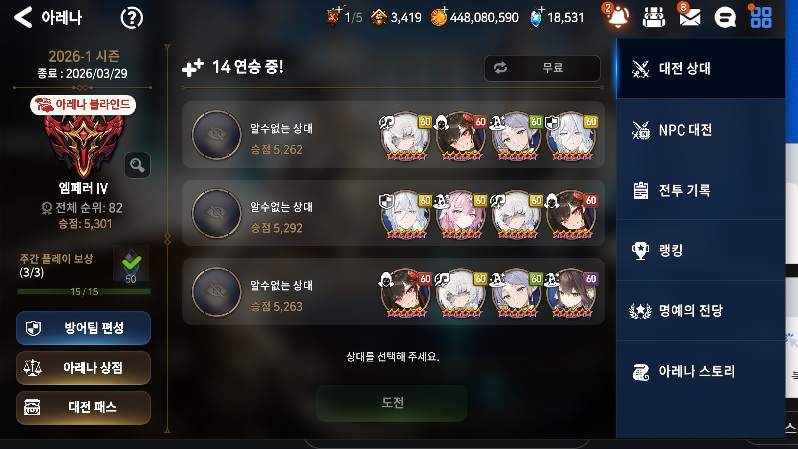This screenshot has height=449, width=798.
Task: Open the help question mark icon
Action: coord(131,18)
